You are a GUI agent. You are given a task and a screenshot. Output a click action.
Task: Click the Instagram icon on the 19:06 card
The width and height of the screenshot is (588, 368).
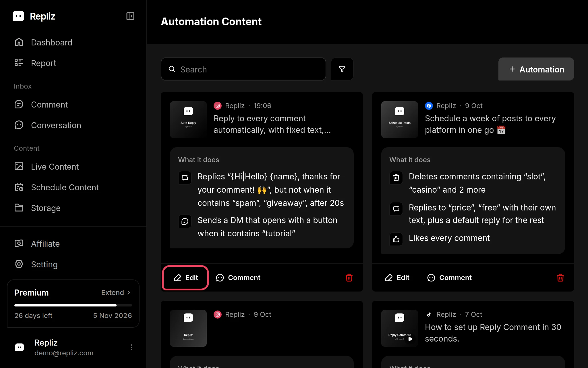[218, 106]
